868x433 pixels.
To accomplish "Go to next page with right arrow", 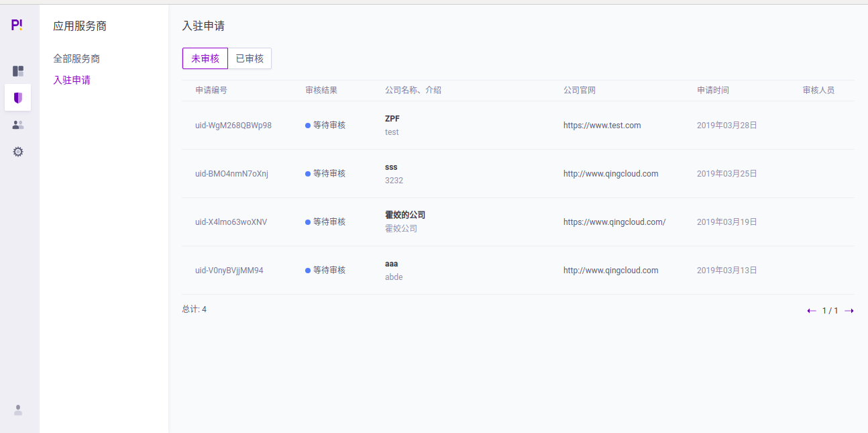I will click(x=849, y=310).
